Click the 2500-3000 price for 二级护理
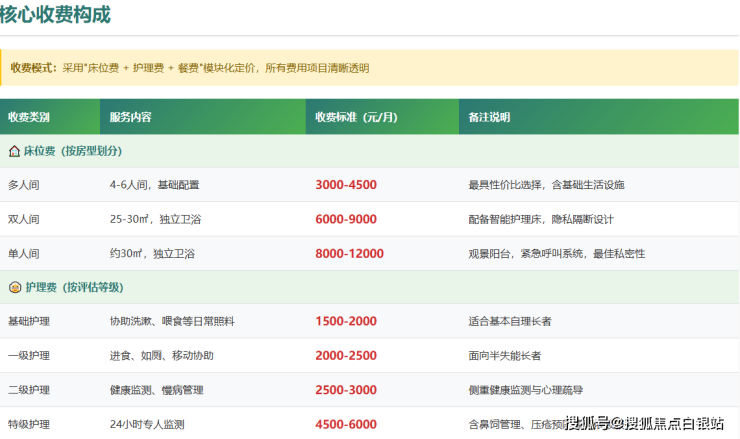Screen dimensions: 740x439 (x=345, y=390)
